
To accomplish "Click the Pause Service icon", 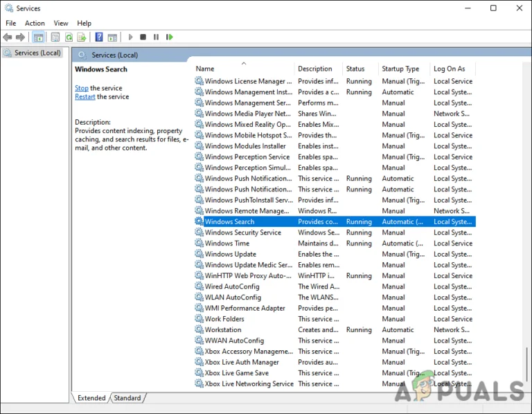I will [156, 37].
